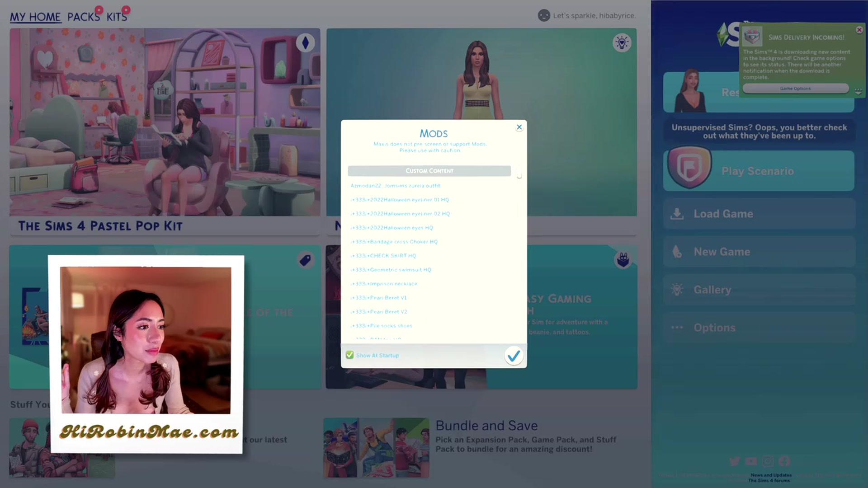Open the Facebook link icon
The image size is (868, 488).
[784, 461]
